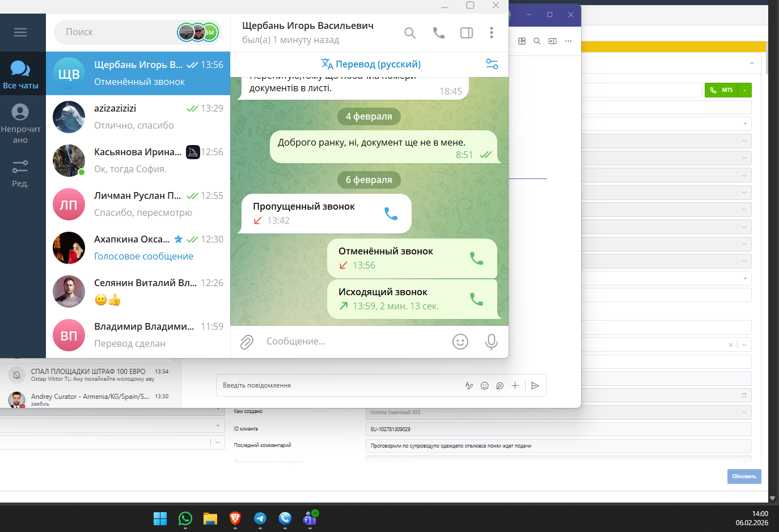The image size is (779, 532).
Task: Click the 'ID клиента' field EU-102781309029
Action: pyautogui.click(x=558, y=429)
